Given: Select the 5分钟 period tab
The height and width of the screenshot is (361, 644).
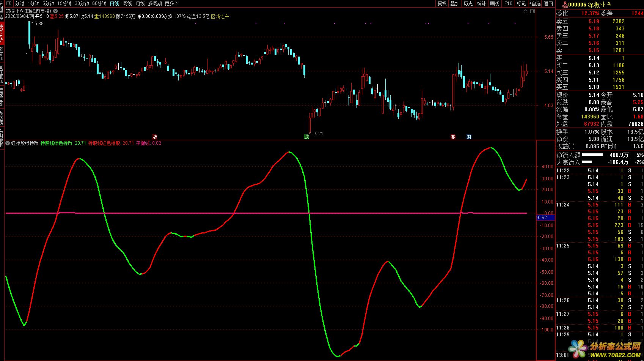Looking at the screenshot, I should click(x=48, y=3).
